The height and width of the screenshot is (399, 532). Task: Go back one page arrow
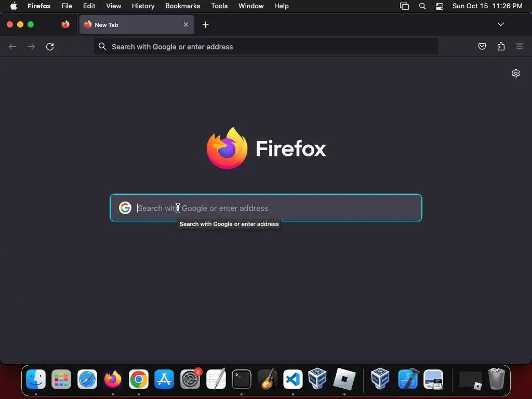[x=12, y=46]
